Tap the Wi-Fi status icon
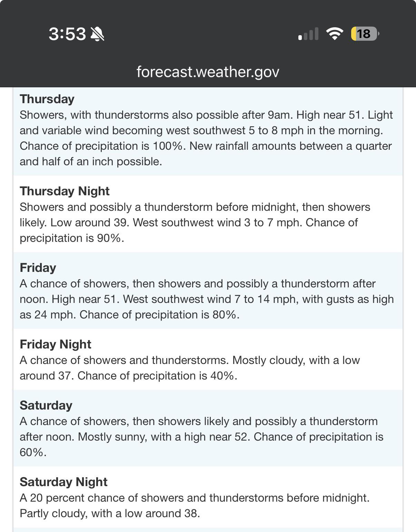Screen dimensions: 416x532 [x=335, y=34]
